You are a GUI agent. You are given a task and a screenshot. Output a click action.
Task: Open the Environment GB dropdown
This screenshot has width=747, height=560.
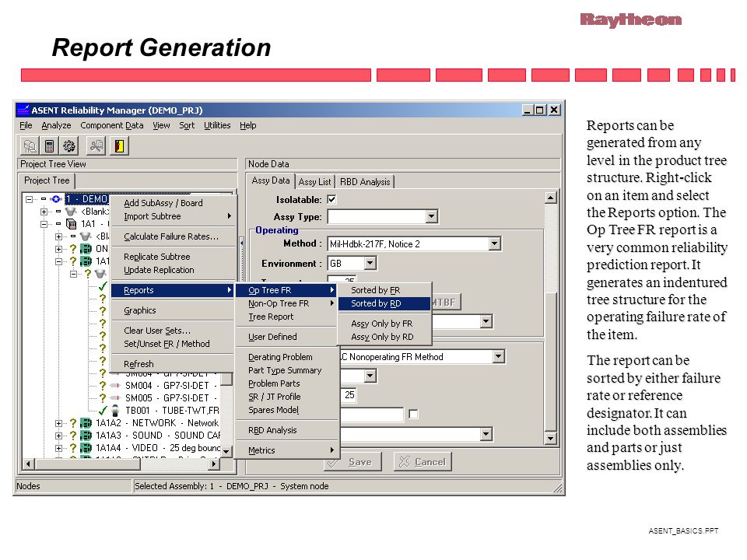click(370, 264)
